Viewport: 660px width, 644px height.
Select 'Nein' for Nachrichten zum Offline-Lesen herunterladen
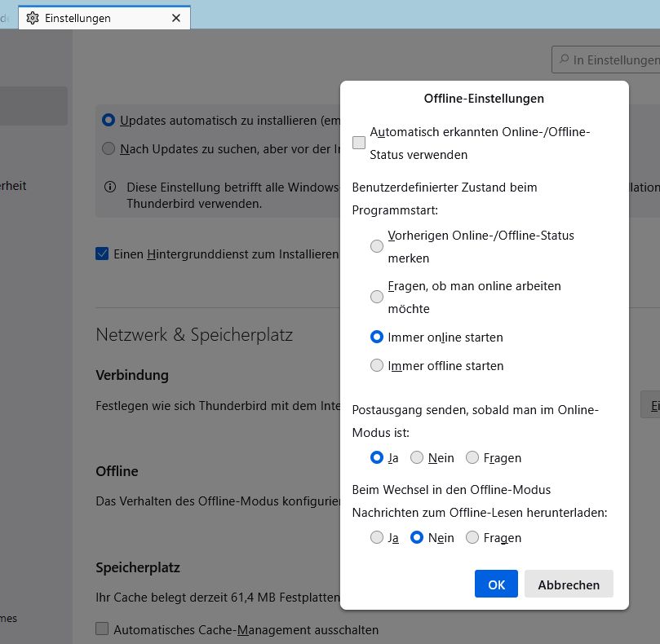tap(417, 537)
